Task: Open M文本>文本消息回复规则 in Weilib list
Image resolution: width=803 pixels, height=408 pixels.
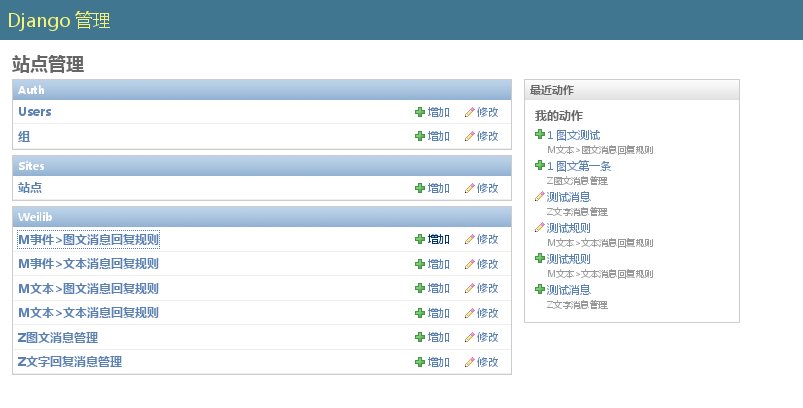Action: 89,313
